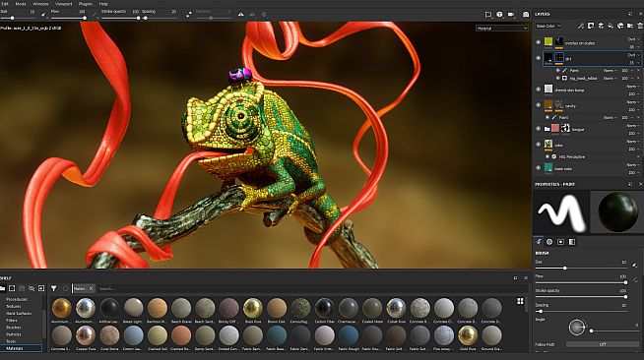Image resolution: width=644 pixels, height=360 pixels.
Task: Click the brush stroke preview thumbnail
Action: click(561, 212)
